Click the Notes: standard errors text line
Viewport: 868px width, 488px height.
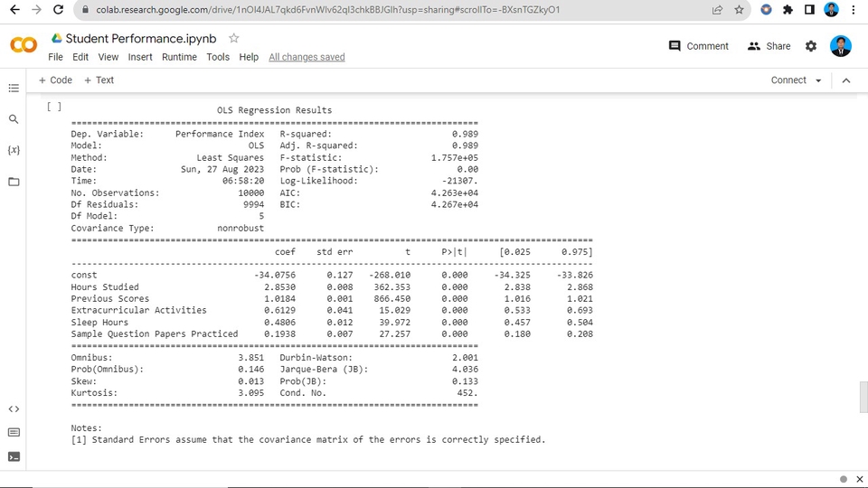coord(307,440)
